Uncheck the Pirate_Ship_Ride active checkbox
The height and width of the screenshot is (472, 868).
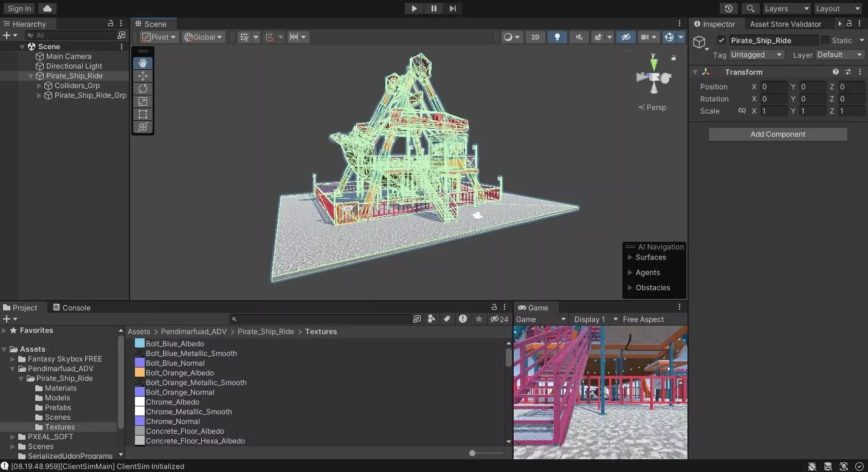(722, 40)
